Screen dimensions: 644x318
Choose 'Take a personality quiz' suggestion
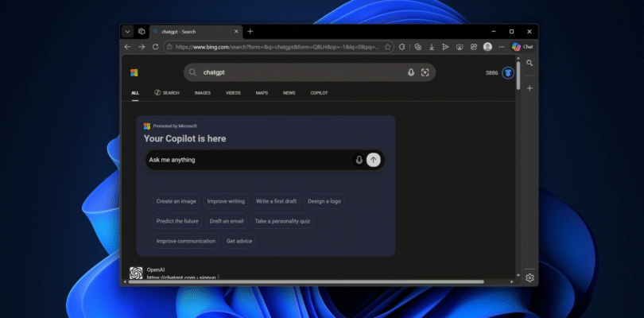click(x=282, y=221)
